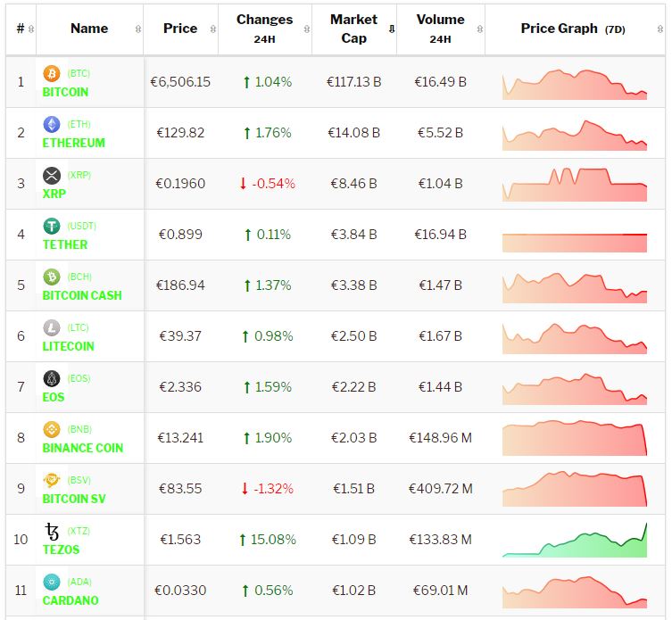
Task: Click the Cardano logo icon
Action: [52, 582]
